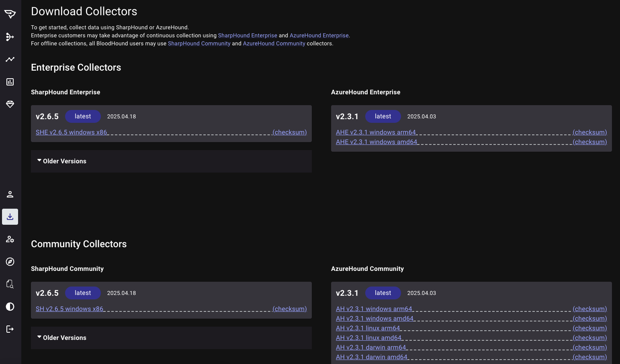Viewport: 620px width, 364px height.
Task: Open the API Explorer compass icon
Action: click(10, 262)
